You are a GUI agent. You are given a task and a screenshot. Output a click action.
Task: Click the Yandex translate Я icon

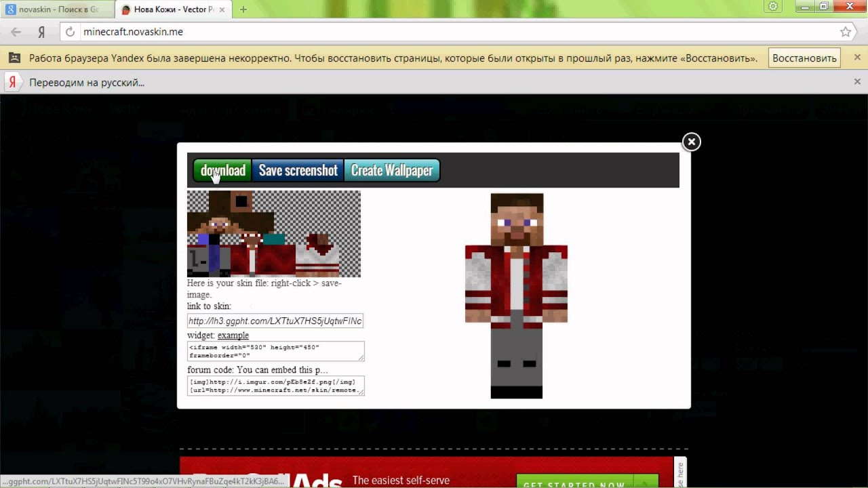[x=12, y=82]
